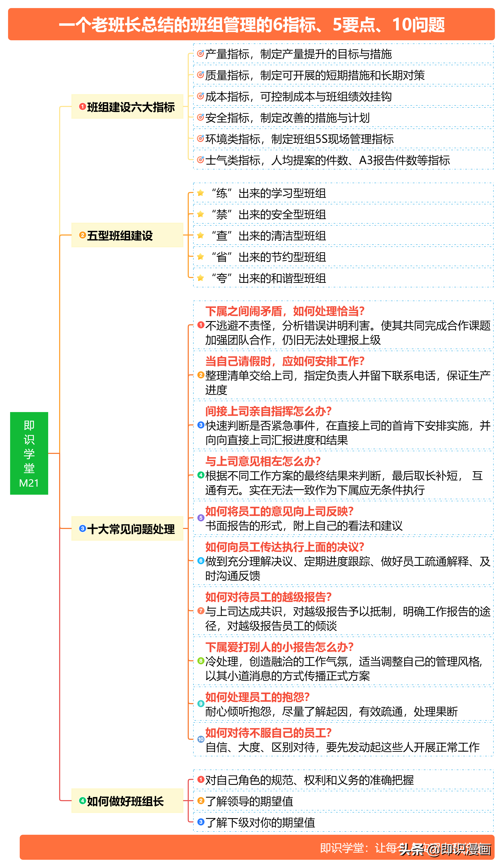503x868 pixels.
Task: Click the orange title banner at top
Action: [251, 25]
